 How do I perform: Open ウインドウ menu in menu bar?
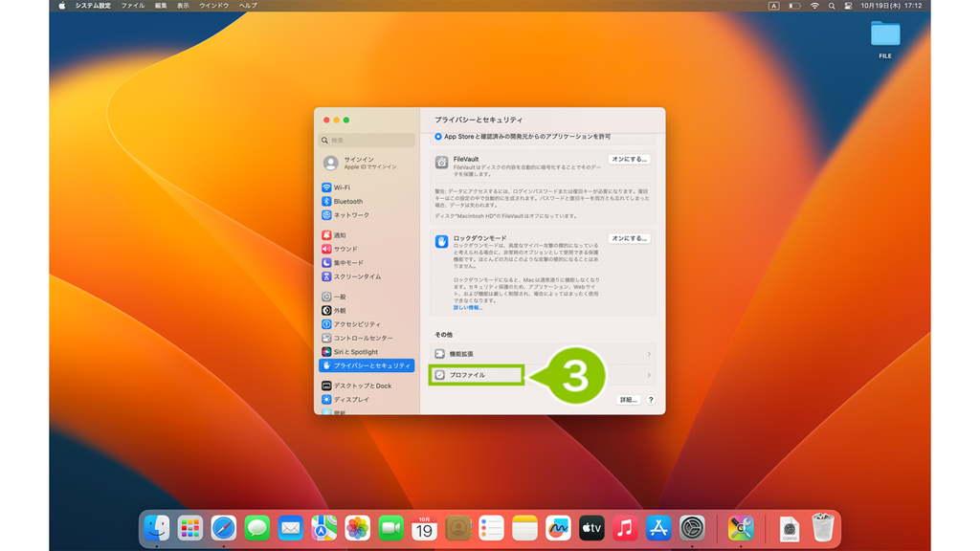213,6
